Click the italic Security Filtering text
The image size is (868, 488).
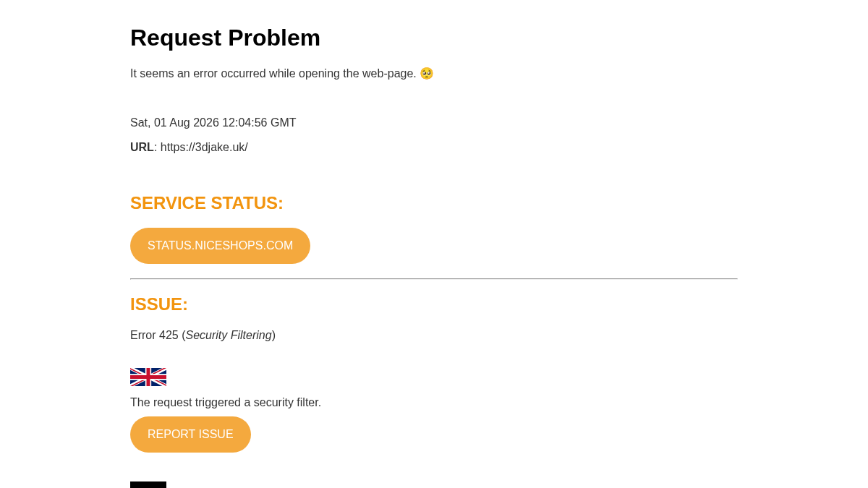(229, 335)
